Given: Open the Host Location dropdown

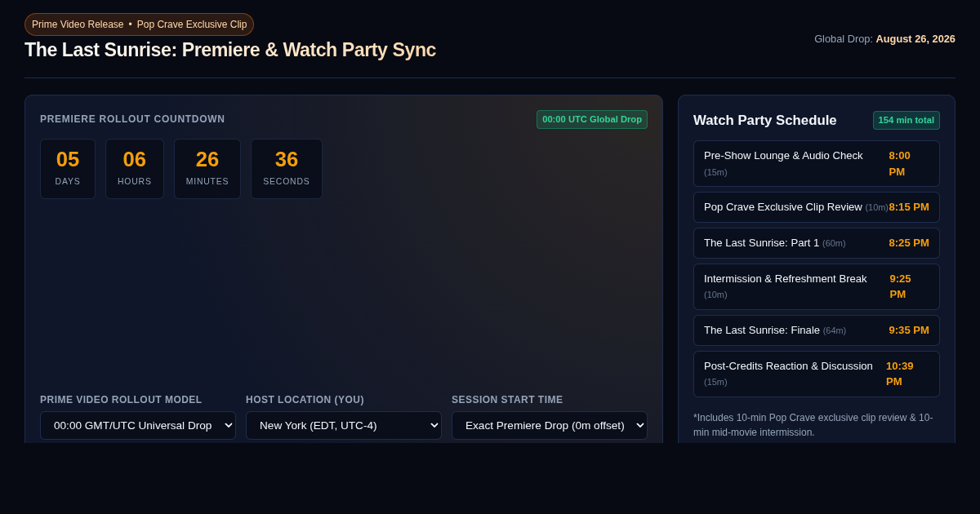Looking at the screenshot, I should click(x=344, y=425).
